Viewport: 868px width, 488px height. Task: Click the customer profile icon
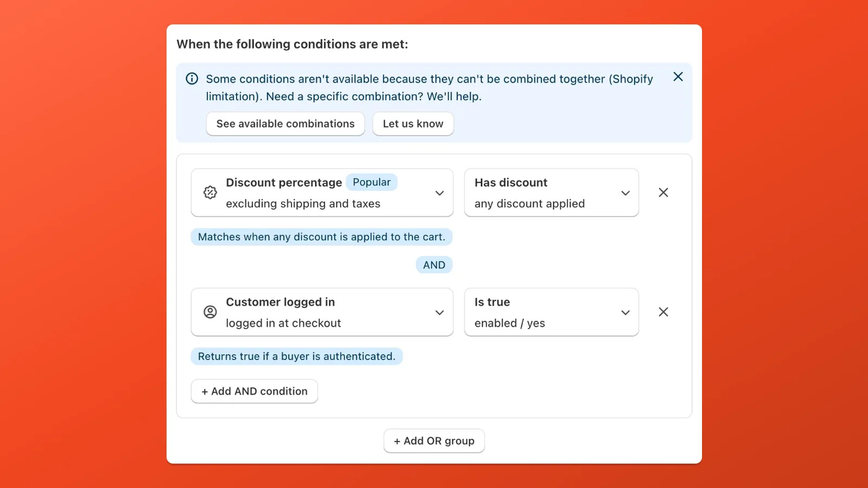click(x=209, y=312)
